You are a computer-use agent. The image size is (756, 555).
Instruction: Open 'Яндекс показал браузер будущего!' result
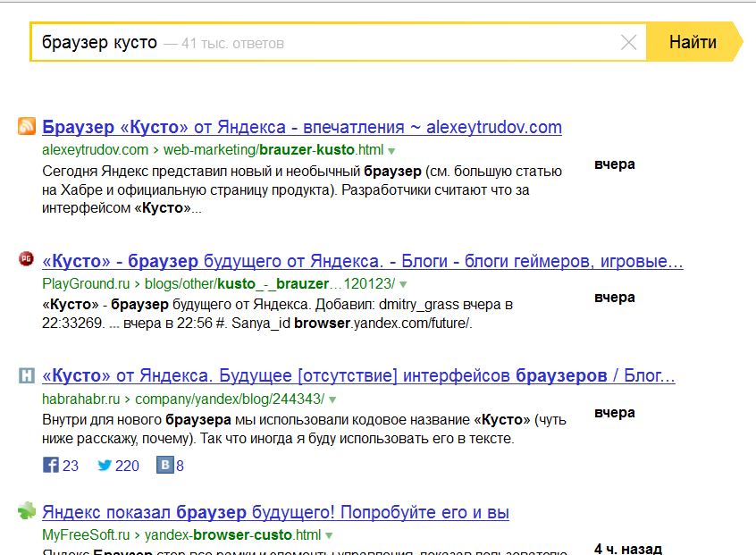tap(275, 513)
